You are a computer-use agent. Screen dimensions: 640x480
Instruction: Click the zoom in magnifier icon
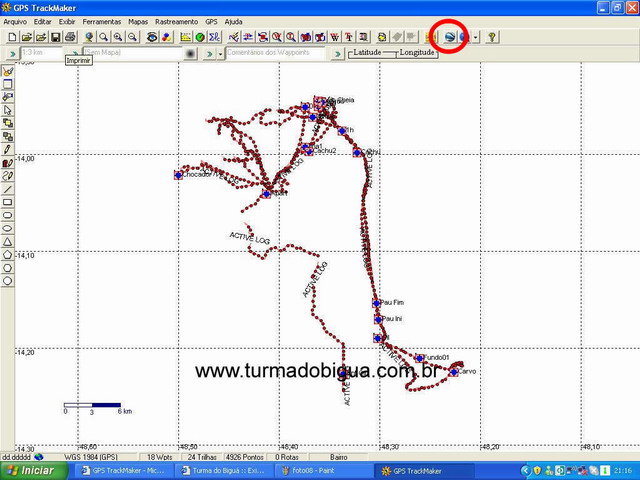pos(118,37)
